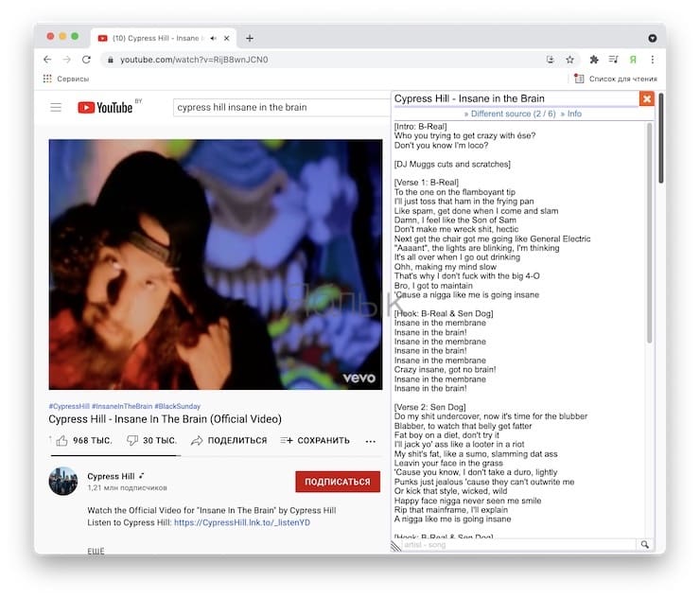The height and width of the screenshot is (599, 700).
Task: Subscribe with the ПОДПИСАТЬСЯ button
Action: click(x=338, y=482)
